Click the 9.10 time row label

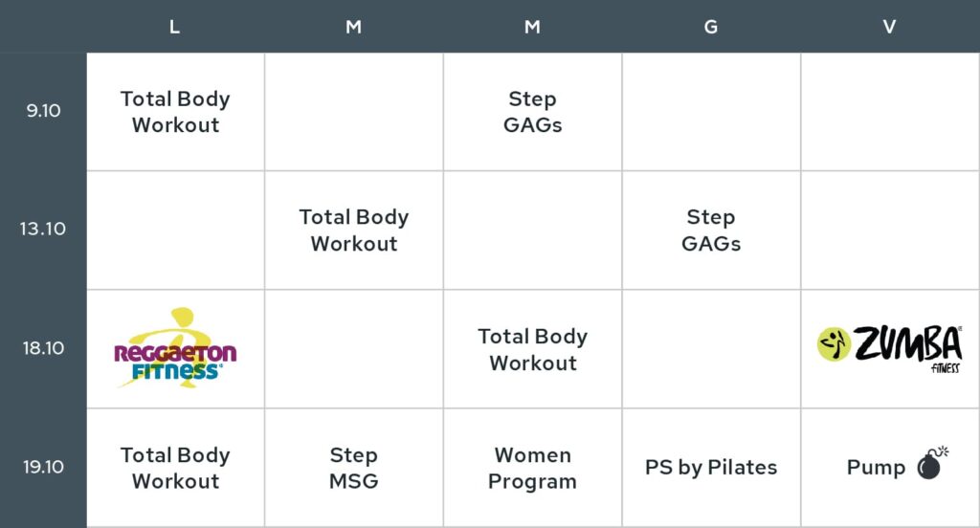[x=43, y=111]
